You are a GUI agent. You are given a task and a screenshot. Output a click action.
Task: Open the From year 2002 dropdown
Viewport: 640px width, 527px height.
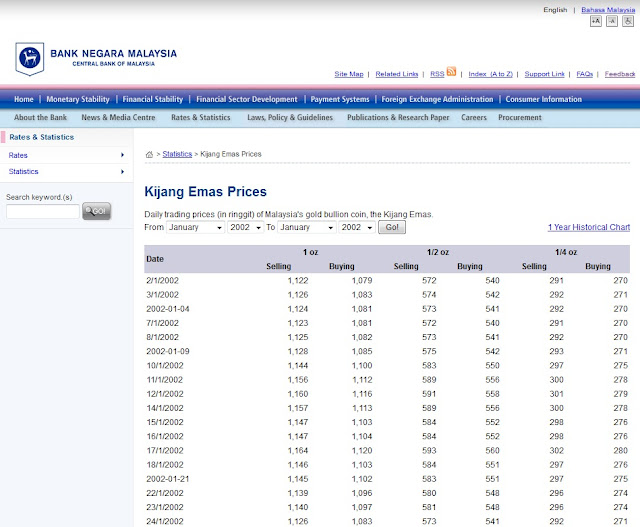(245, 227)
